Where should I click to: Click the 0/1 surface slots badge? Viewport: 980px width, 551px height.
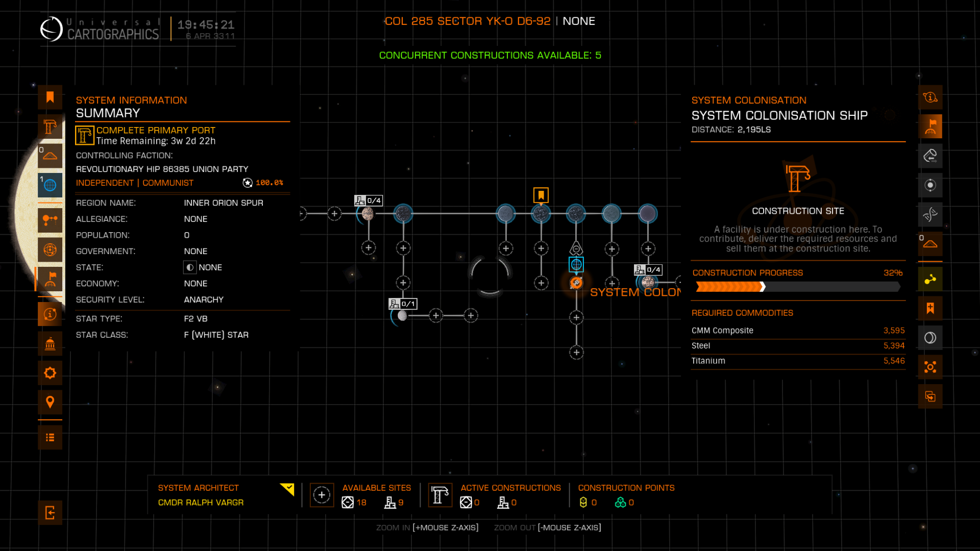pos(403,304)
